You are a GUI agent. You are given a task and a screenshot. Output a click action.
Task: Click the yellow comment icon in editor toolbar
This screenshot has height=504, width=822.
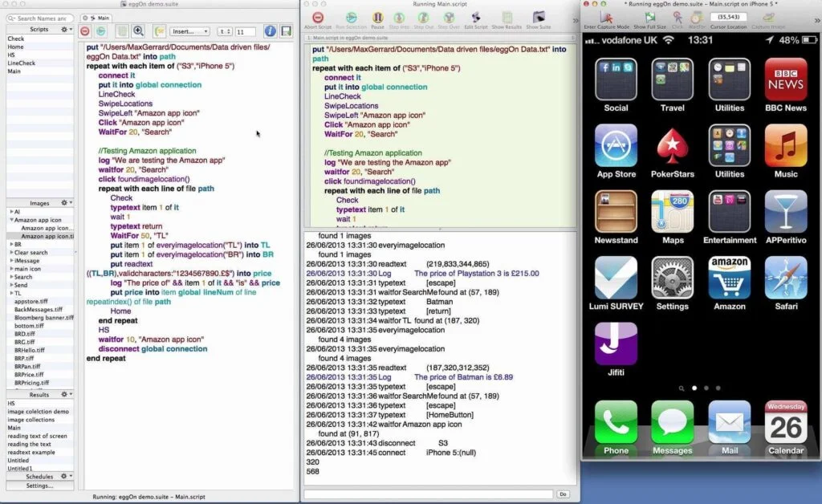[x=160, y=31]
